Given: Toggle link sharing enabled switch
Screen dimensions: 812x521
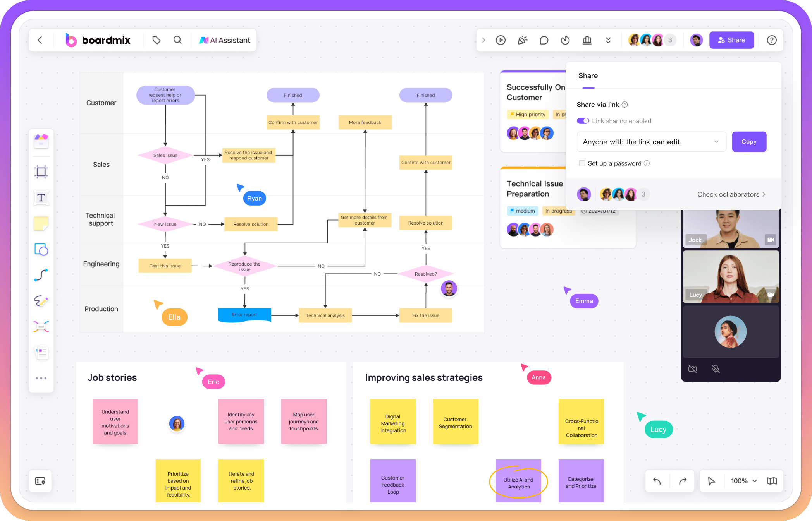Looking at the screenshot, I should coord(582,120).
